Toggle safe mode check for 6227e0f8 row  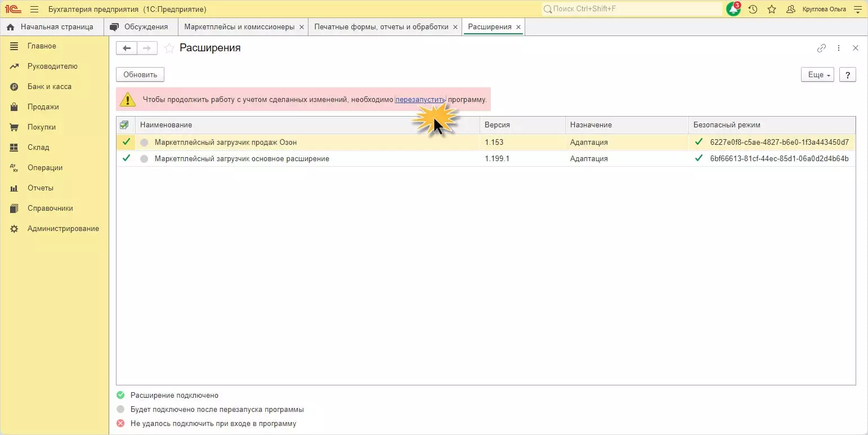click(699, 142)
